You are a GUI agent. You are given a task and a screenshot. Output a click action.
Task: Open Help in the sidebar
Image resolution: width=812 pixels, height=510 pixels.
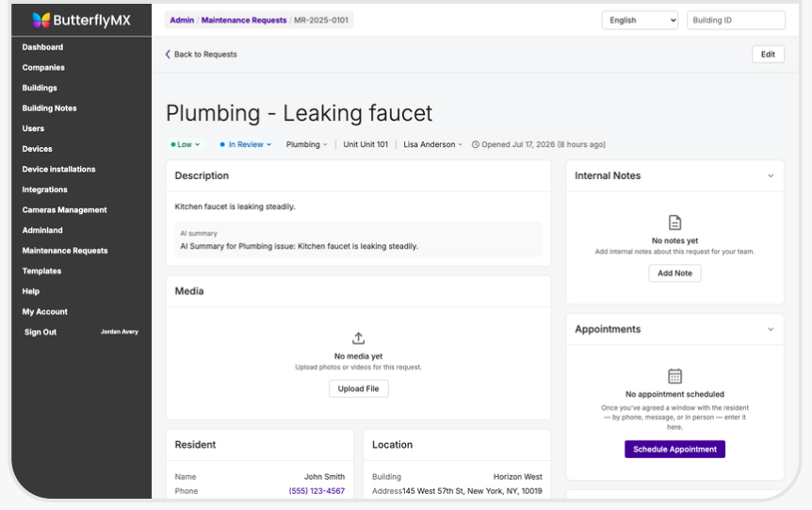30,291
